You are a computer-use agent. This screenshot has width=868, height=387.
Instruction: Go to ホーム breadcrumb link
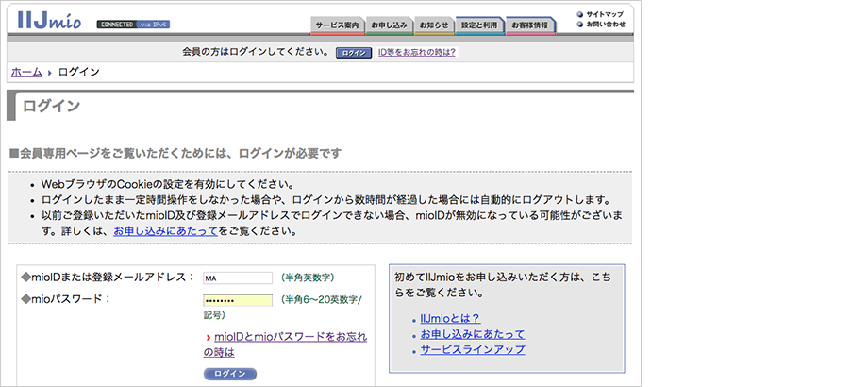26,72
